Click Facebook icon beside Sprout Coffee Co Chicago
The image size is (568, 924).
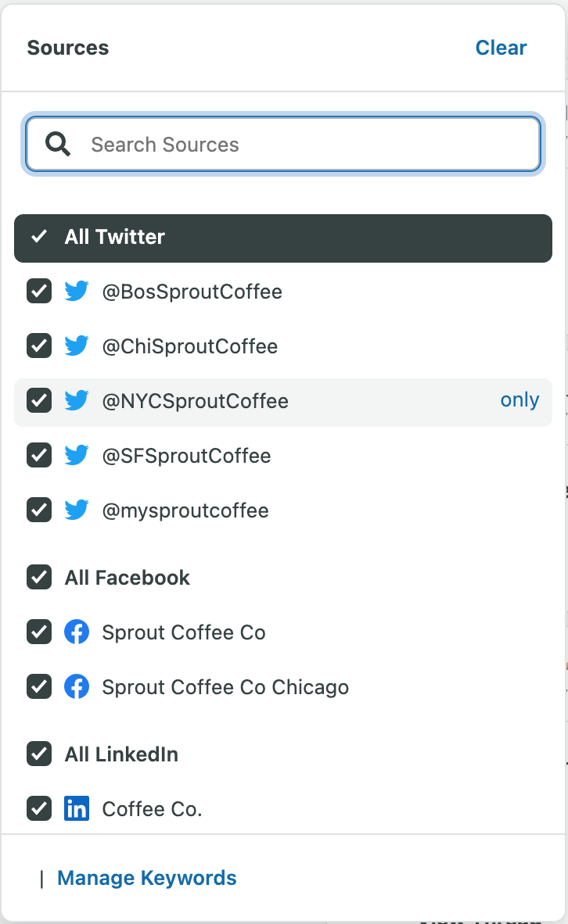pyautogui.click(x=77, y=687)
